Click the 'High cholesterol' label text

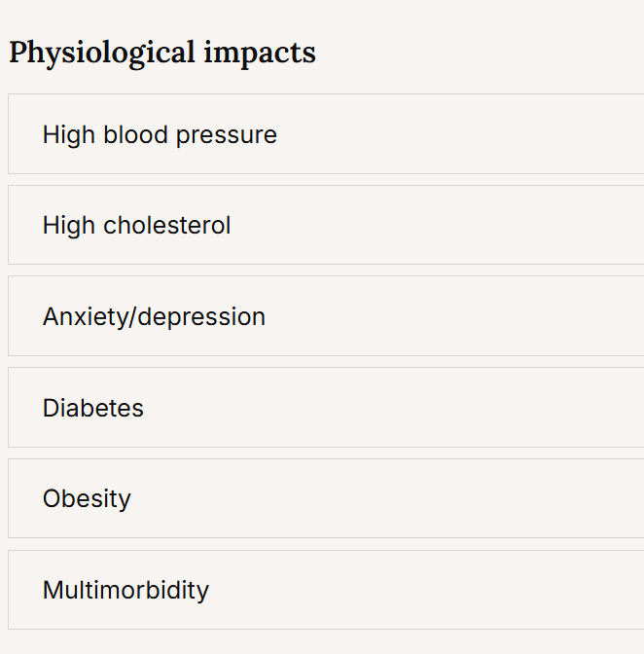[137, 226]
